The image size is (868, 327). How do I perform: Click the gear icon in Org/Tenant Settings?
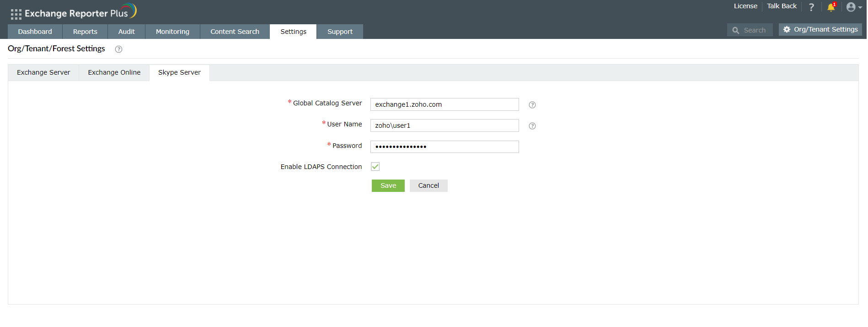click(x=787, y=29)
